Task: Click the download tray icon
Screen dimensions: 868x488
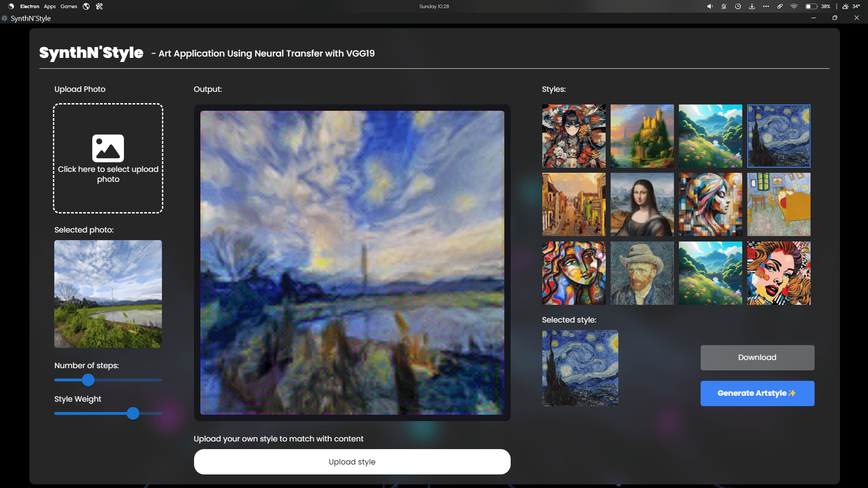Action: (752, 6)
